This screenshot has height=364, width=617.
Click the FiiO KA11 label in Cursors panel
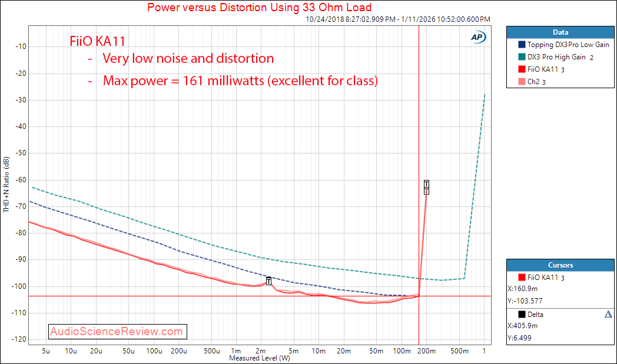(546, 277)
